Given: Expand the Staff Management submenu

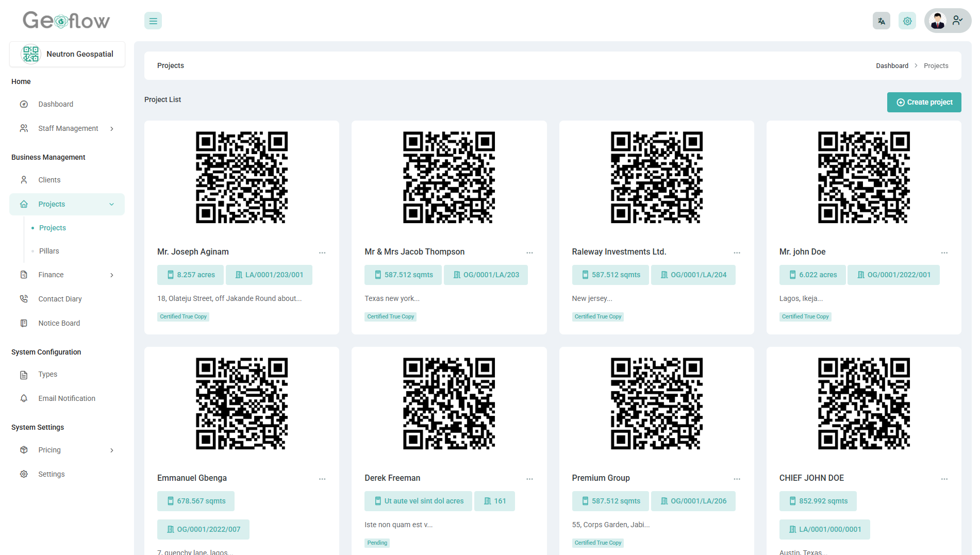Looking at the screenshot, I should [x=112, y=129].
